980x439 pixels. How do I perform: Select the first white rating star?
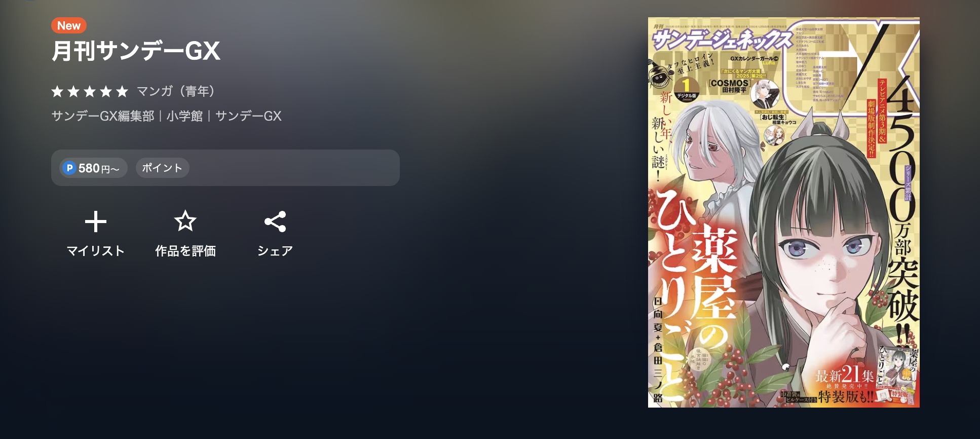(57, 91)
